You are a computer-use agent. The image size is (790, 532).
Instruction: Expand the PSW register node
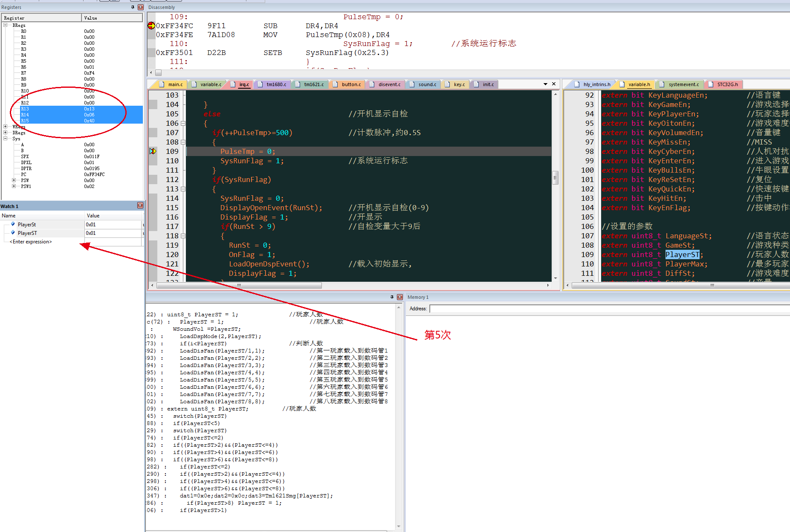click(x=14, y=180)
